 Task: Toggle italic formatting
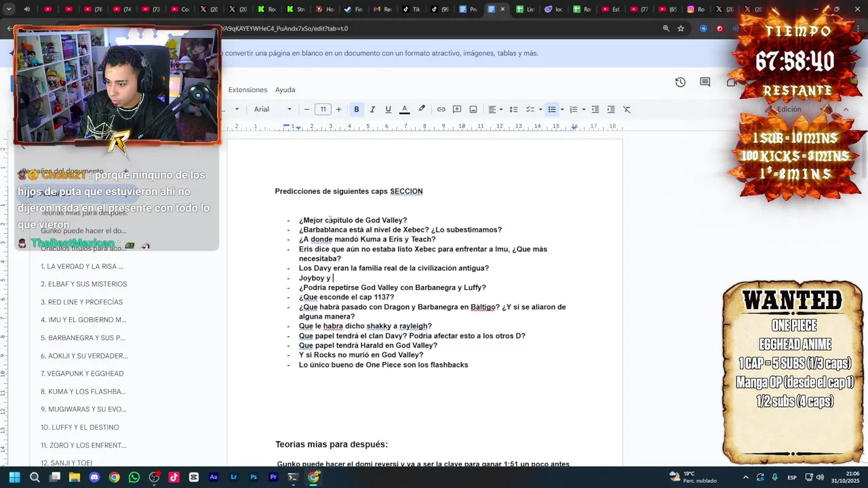pyautogui.click(x=372, y=109)
